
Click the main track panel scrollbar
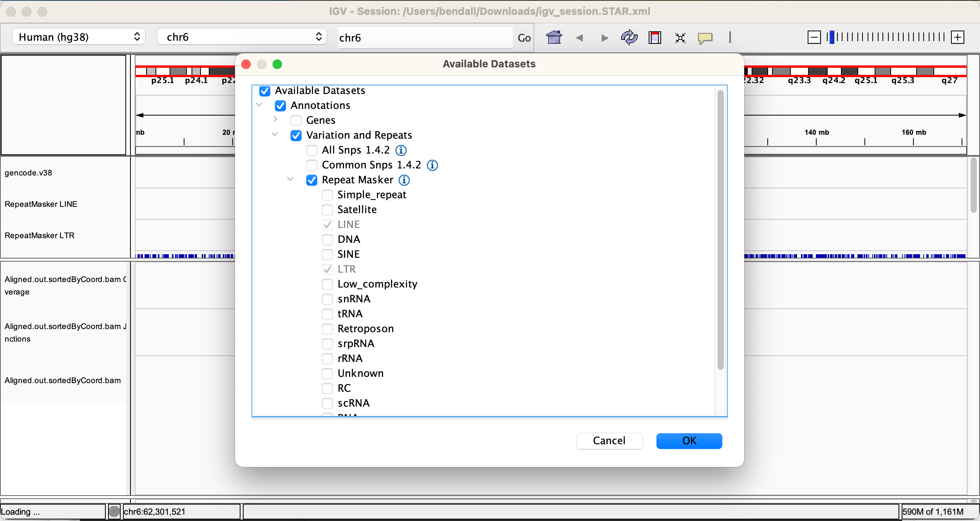pyautogui.click(x=974, y=185)
